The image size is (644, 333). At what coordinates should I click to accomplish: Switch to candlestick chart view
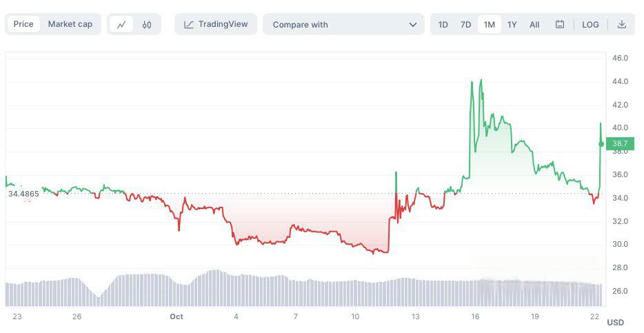(x=147, y=25)
